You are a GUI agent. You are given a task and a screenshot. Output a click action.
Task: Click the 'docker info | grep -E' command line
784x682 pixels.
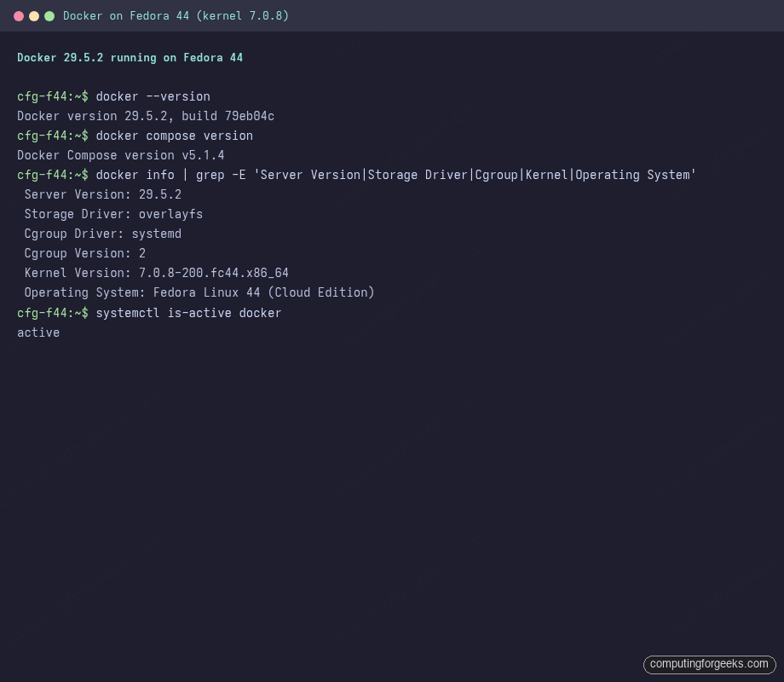(356, 175)
